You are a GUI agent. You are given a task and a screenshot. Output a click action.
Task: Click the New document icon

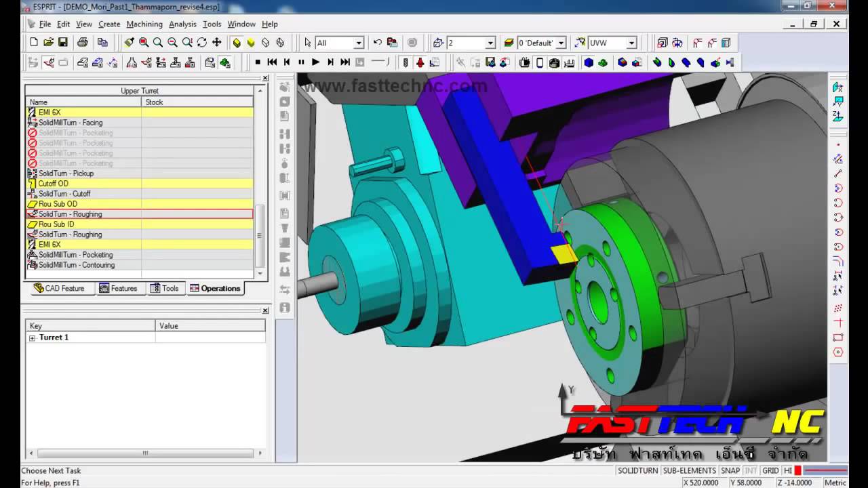coord(34,42)
